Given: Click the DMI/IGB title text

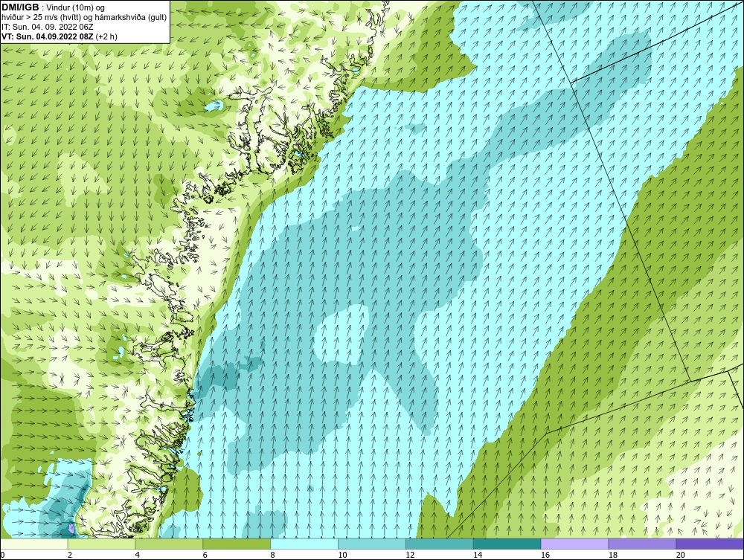Looking at the screenshot, I should click(20, 7).
